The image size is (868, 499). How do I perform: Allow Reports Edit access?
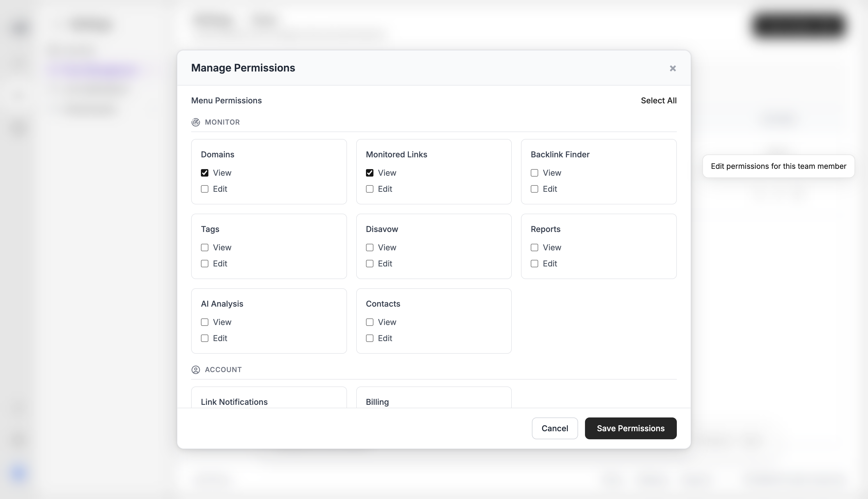click(534, 264)
